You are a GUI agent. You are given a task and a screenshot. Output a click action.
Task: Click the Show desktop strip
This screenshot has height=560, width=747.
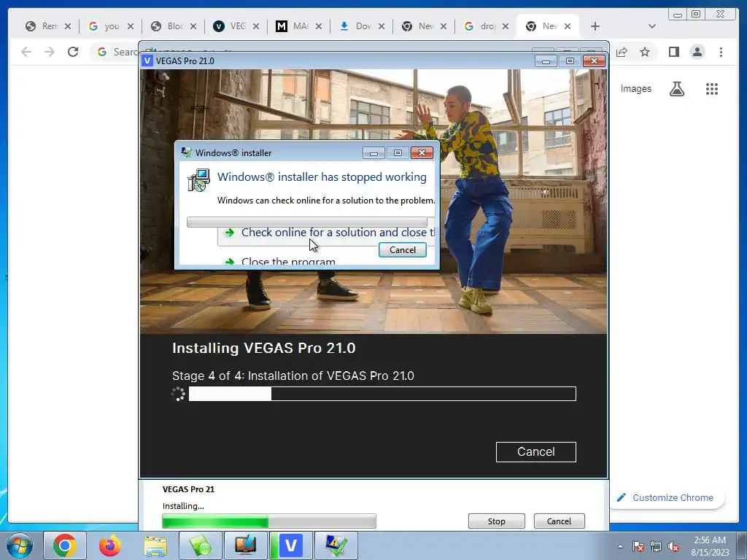(x=742, y=545)
